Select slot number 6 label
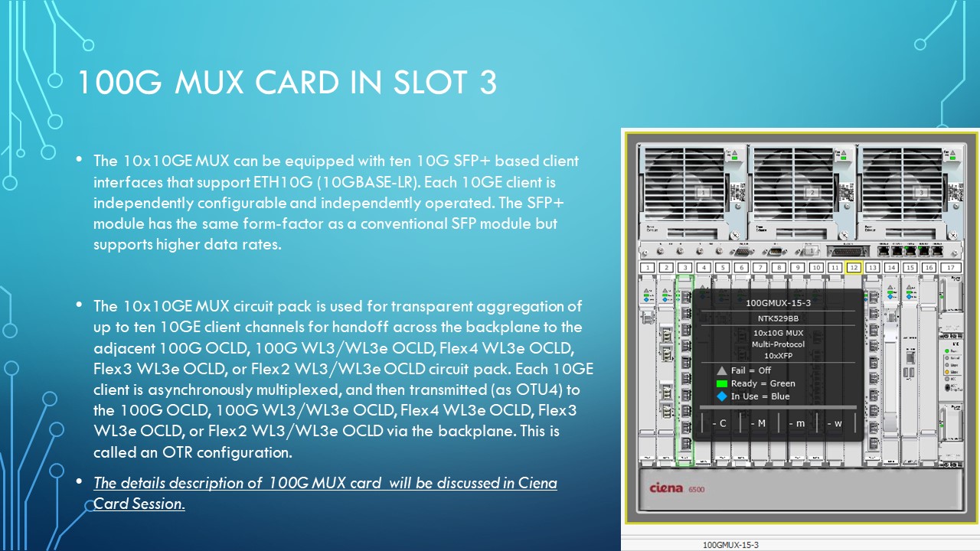The image size is (980, 551). pyautogui.click(x=741, y=267)
